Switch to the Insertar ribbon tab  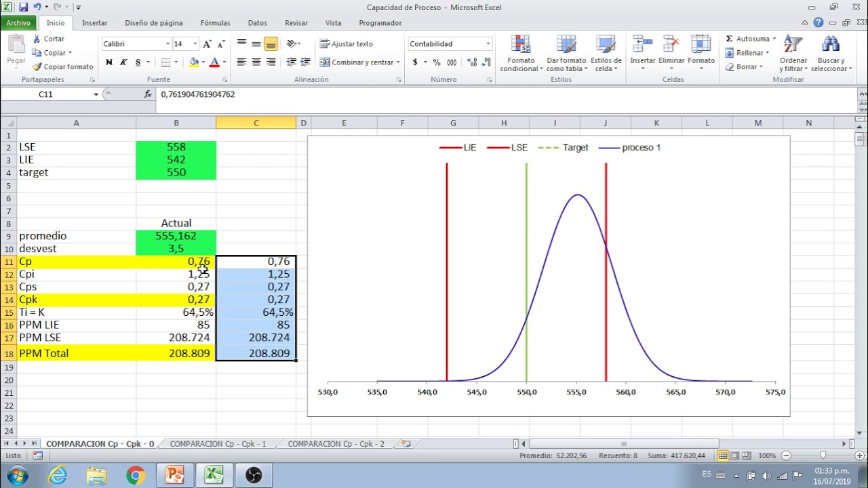click(x=95, y=23)
